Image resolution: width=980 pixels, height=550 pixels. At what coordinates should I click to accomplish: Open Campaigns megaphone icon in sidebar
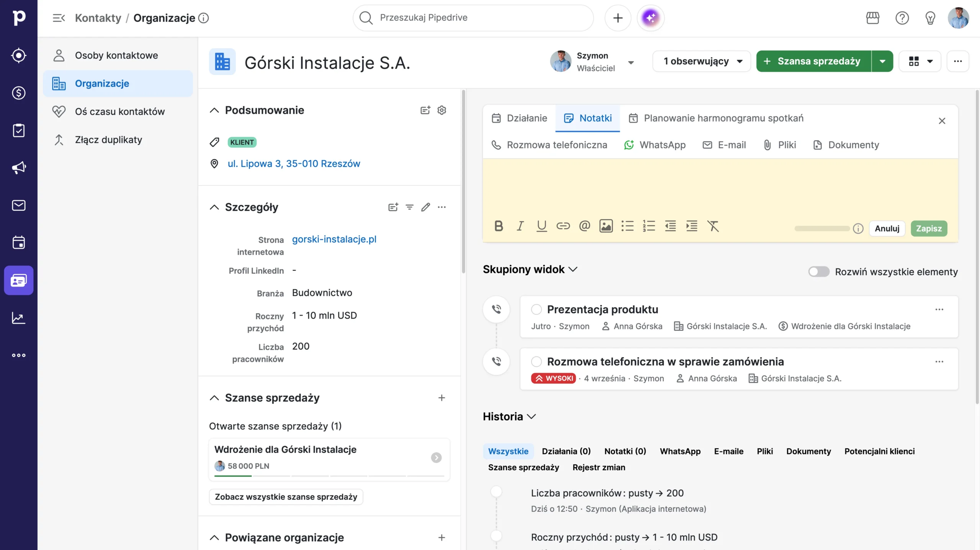[x=18, y=168]
